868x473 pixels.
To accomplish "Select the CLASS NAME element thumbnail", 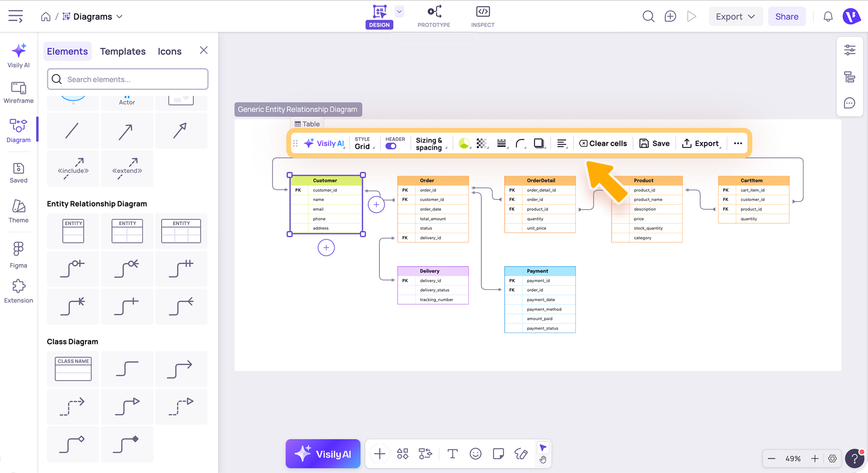I will pyautogui.click(x=73, y=369).
